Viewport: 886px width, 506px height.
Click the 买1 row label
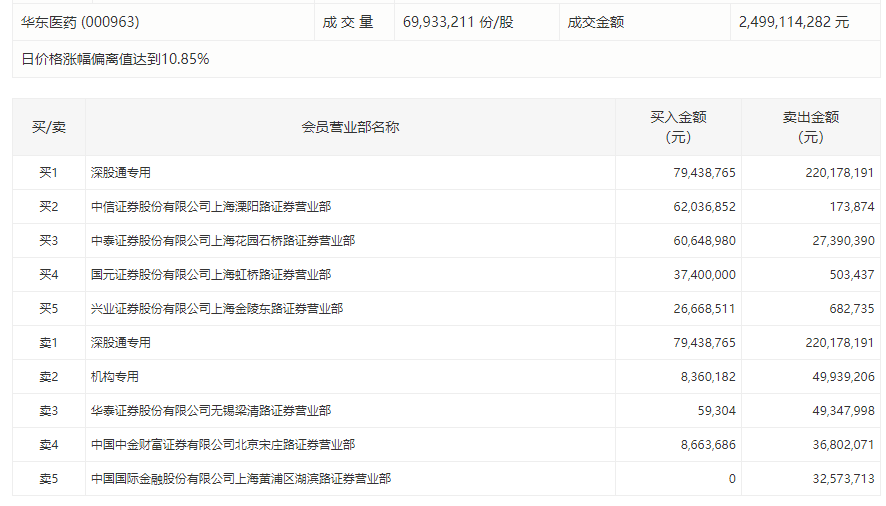tap(49, 172)
